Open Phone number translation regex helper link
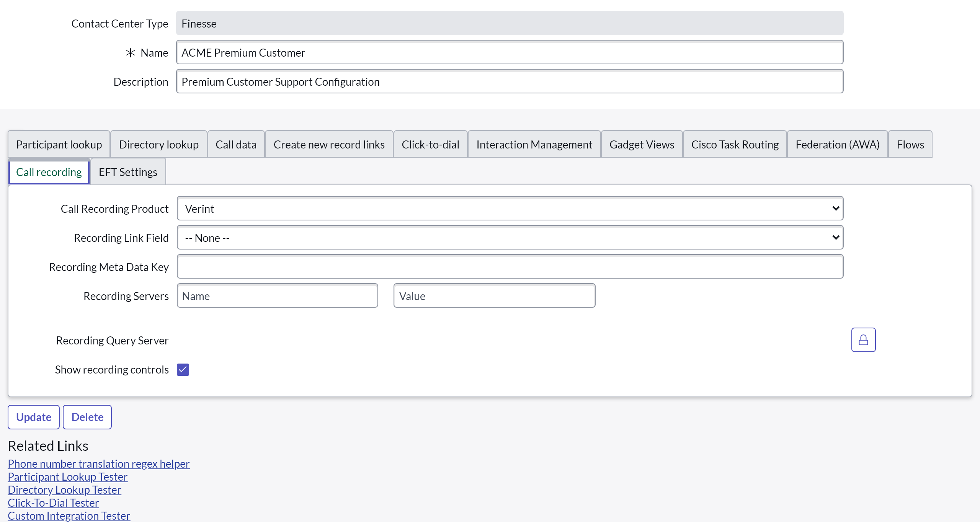Screen dimensions: 980x522 (x=99, y=464)
